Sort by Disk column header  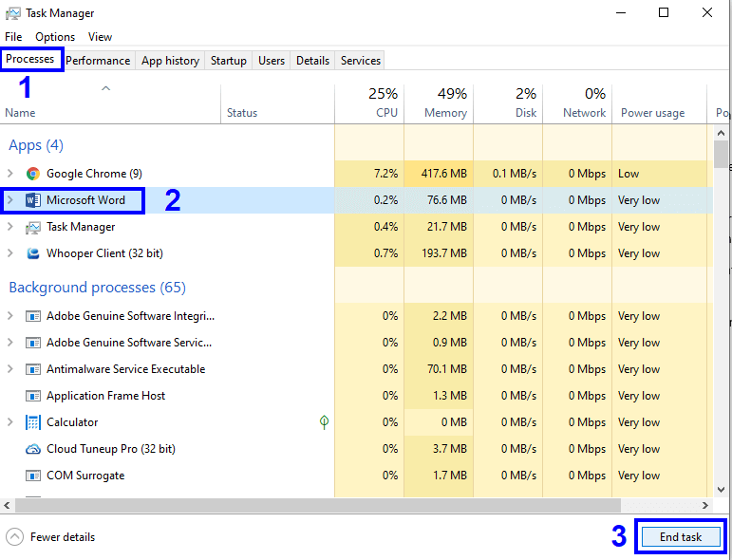point(508,103)
